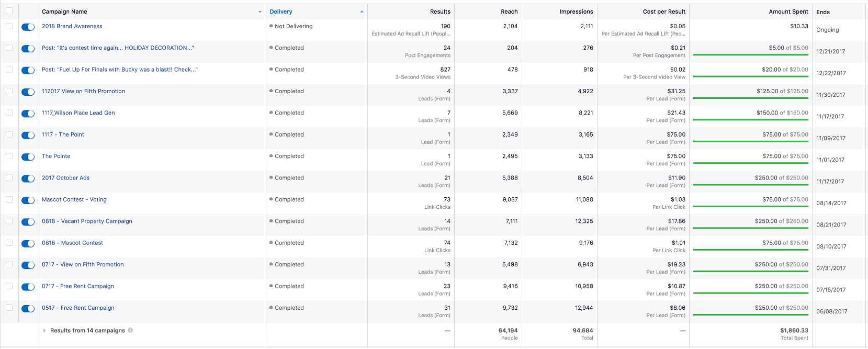Tick the checkbox for The Pointe campaign
The image size is (868, 349).
9,156
